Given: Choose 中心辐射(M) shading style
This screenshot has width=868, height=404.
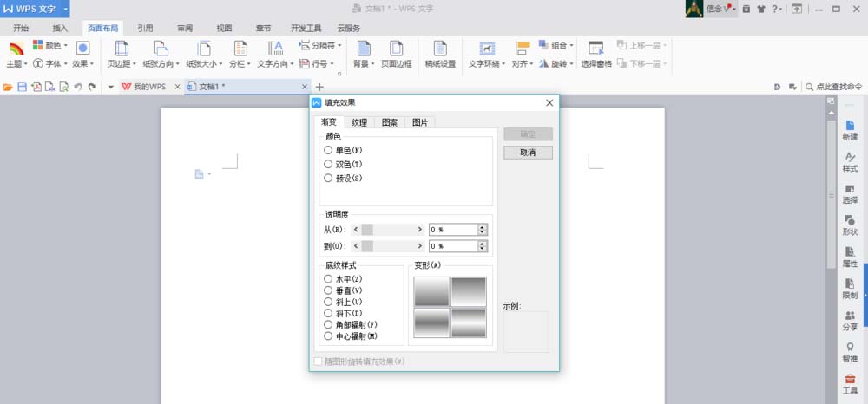Looking at the screenshot, I should click(x=328, y=336).
